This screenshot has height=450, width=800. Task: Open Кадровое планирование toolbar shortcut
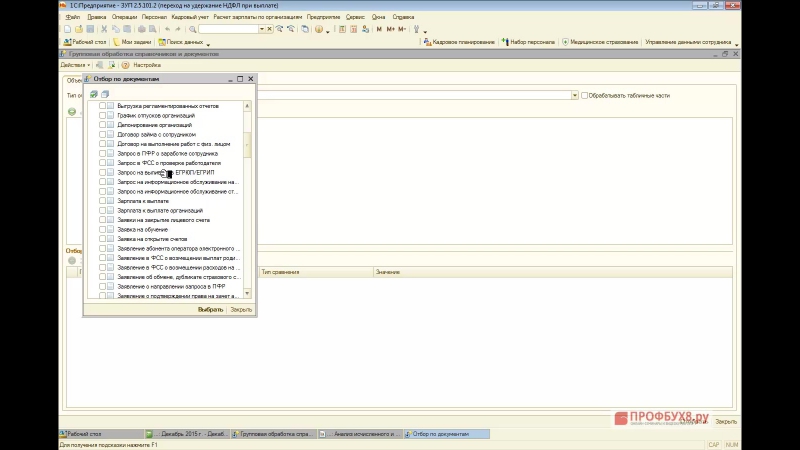pyautogui.click(x=465, y=42)
